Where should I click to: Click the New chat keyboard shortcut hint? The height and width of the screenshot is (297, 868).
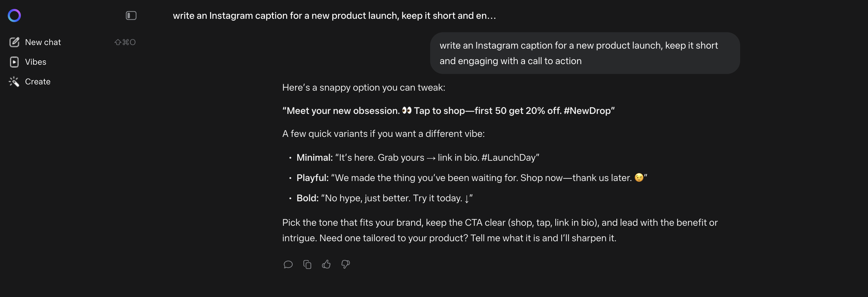(125, 42)
